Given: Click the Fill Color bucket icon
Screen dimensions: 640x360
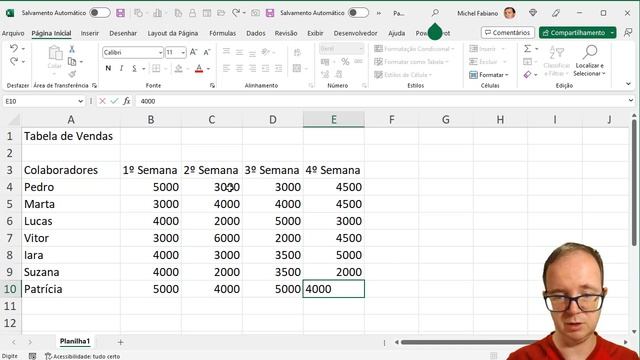Looking at the screenshot, I should pyautogui.click(x=178, y=68).
